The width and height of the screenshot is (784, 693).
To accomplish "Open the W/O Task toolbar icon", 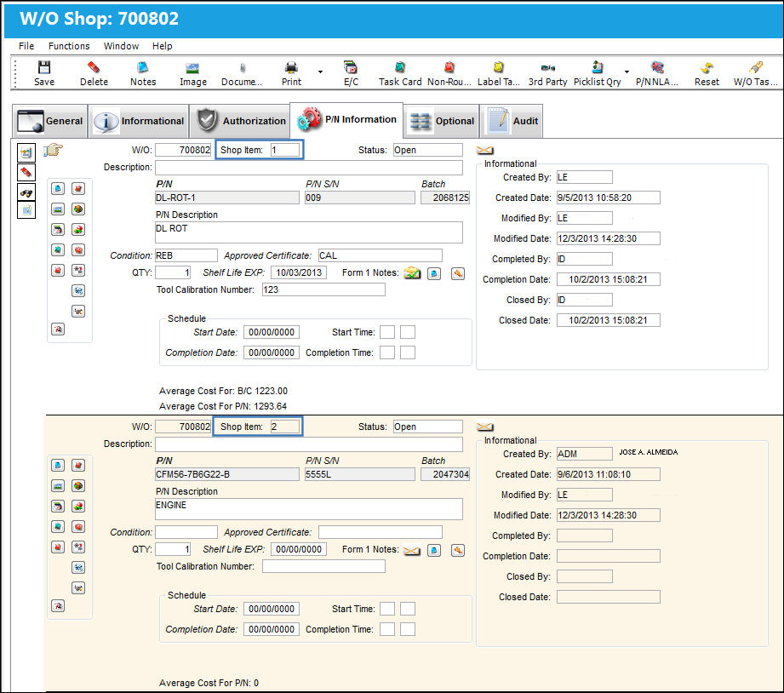I will tap(756, 67).
